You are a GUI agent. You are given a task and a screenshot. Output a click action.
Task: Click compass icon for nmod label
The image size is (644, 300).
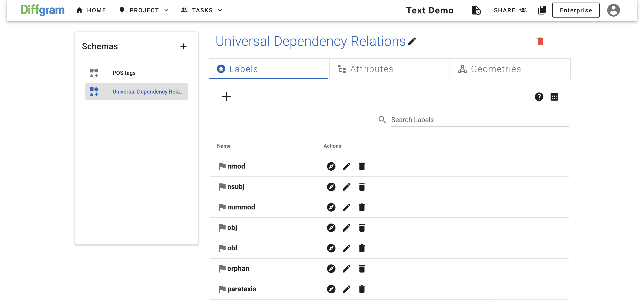coord(331,166)
